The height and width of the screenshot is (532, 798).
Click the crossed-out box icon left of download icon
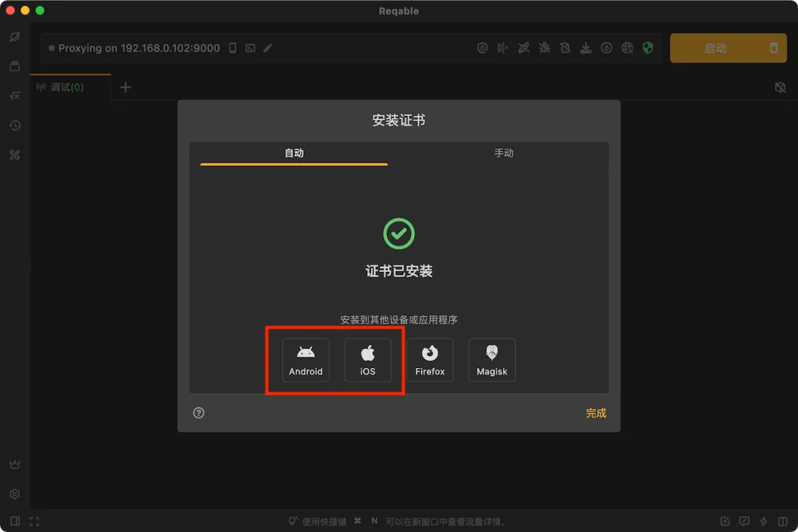point(565,48)
